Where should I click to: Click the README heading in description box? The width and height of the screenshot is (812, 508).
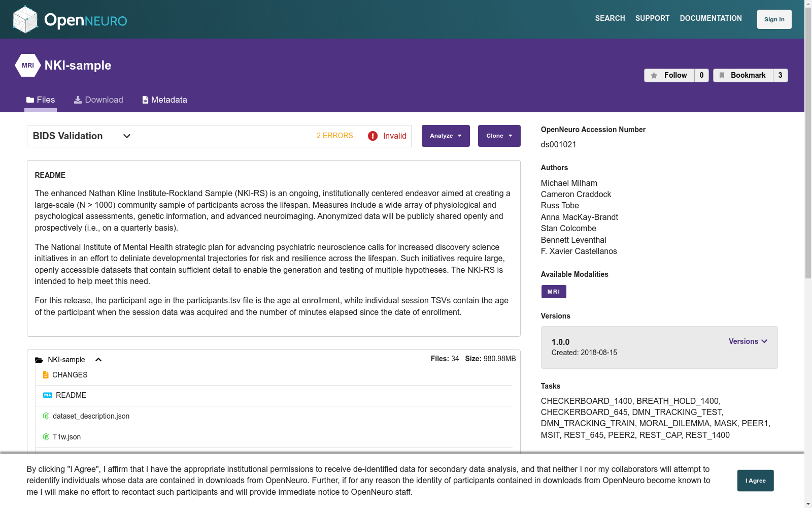pyautogui.click(x=50, y=175)
